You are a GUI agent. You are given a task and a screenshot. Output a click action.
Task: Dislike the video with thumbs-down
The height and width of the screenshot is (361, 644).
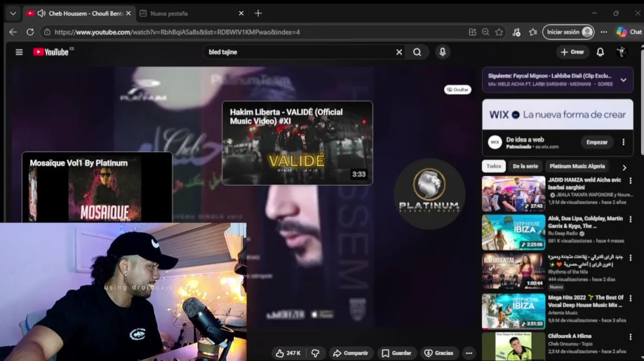tap(315, 353)
